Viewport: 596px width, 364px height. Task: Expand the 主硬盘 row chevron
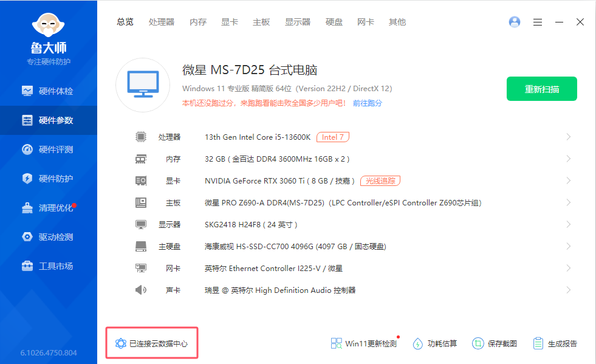[568, 247]
